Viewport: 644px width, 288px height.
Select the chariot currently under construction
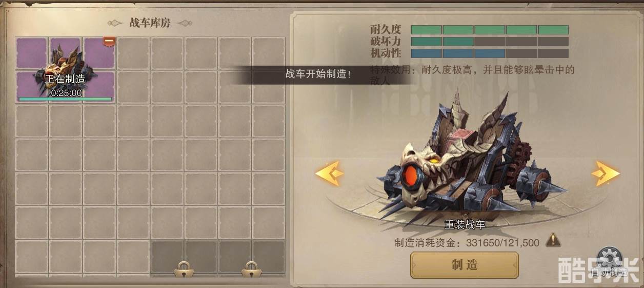click(x=65, y=69)
